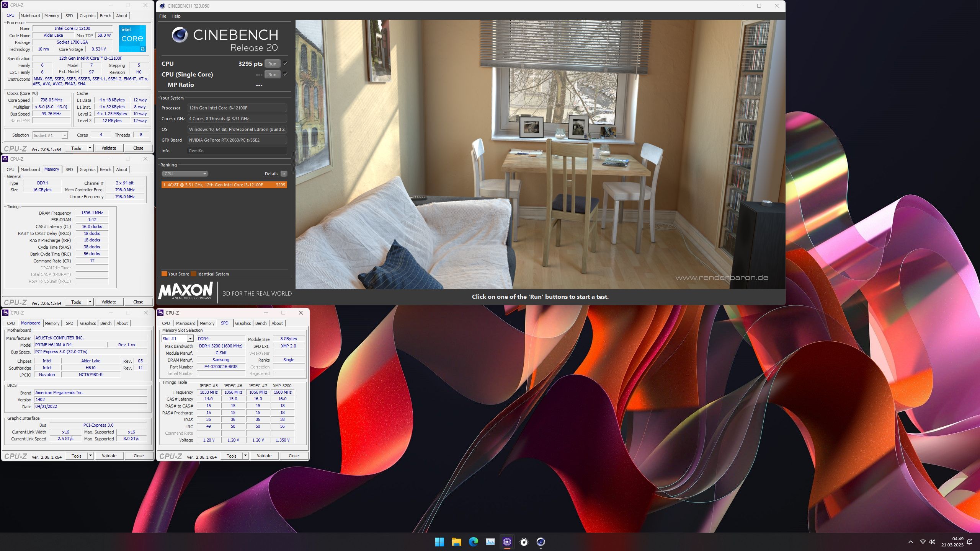
Task: Click the orange Your Score legend swatch
Action: click(x=164, y=274)
